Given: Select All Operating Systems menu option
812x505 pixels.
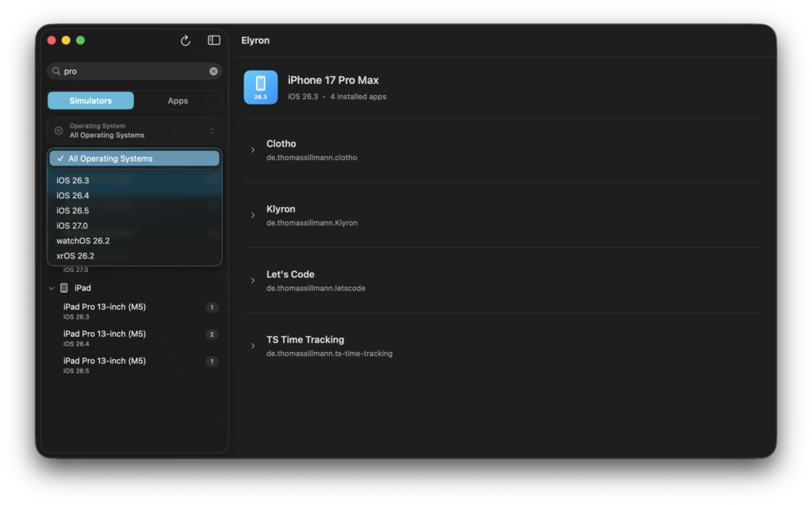Looking at the screenshot, I should pos(134,159).
